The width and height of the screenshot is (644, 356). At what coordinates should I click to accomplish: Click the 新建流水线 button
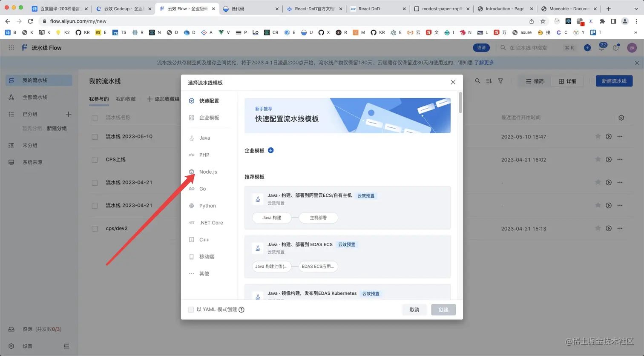point(614,81)
